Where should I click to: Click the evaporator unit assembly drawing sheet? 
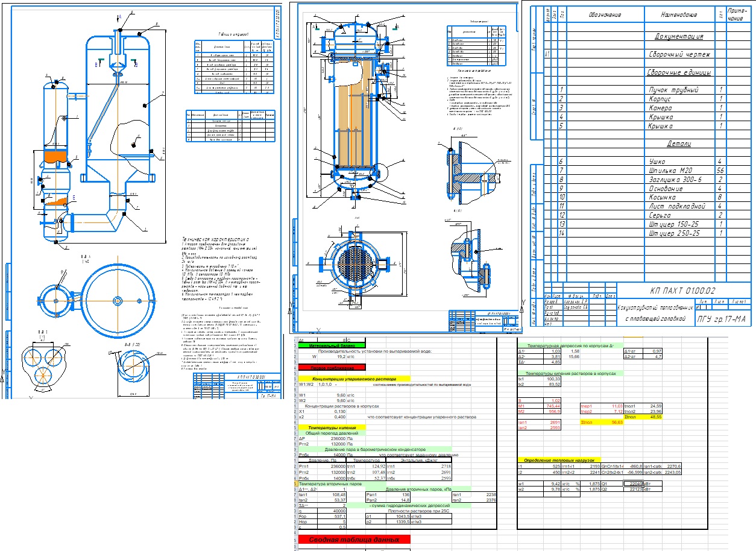pyautogui.click(x=142, y=200)
